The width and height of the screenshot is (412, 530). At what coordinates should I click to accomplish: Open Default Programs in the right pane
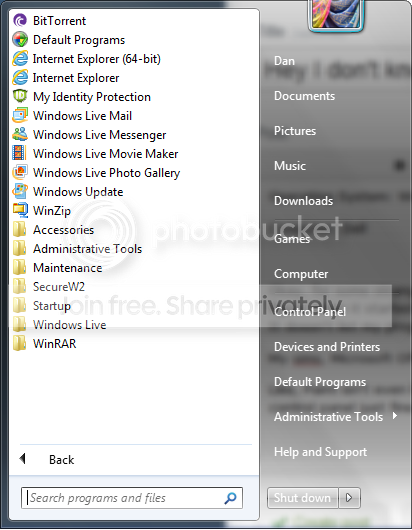320,382
